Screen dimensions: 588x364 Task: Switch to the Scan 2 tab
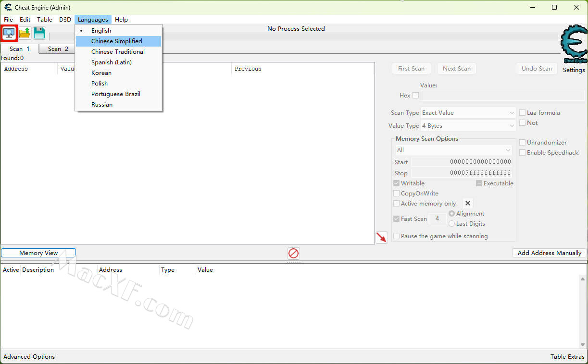click(58, 49)
